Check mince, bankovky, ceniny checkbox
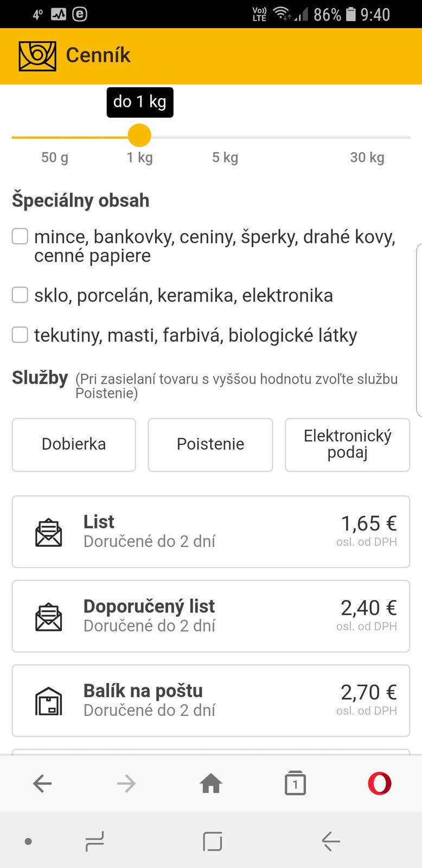 [x=20, y=237]
